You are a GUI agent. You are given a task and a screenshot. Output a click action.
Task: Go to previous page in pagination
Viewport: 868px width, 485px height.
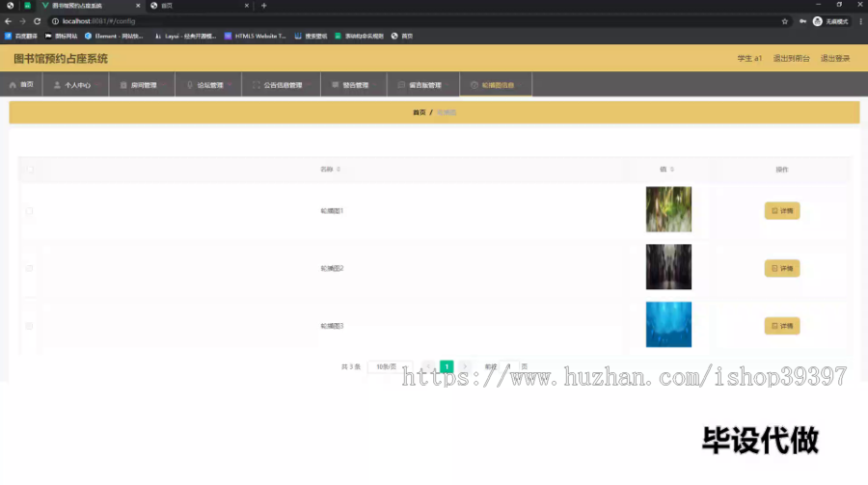[x=428, y=366]
